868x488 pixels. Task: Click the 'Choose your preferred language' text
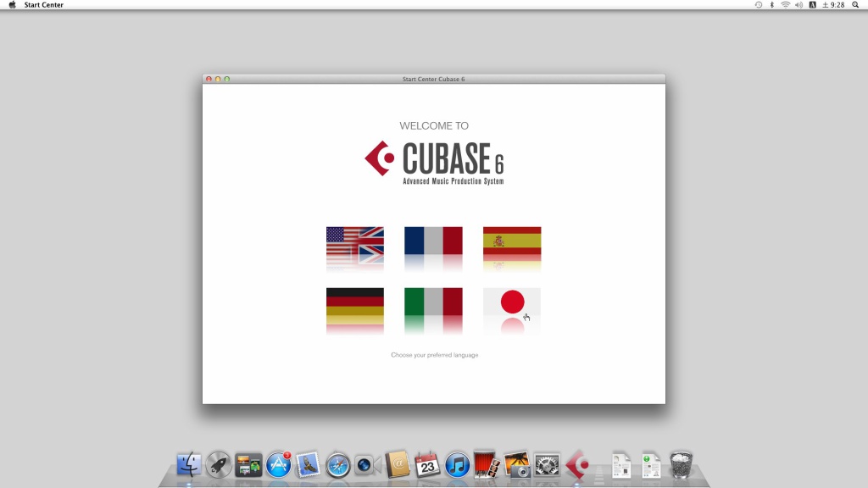click(x=435, y=355)
